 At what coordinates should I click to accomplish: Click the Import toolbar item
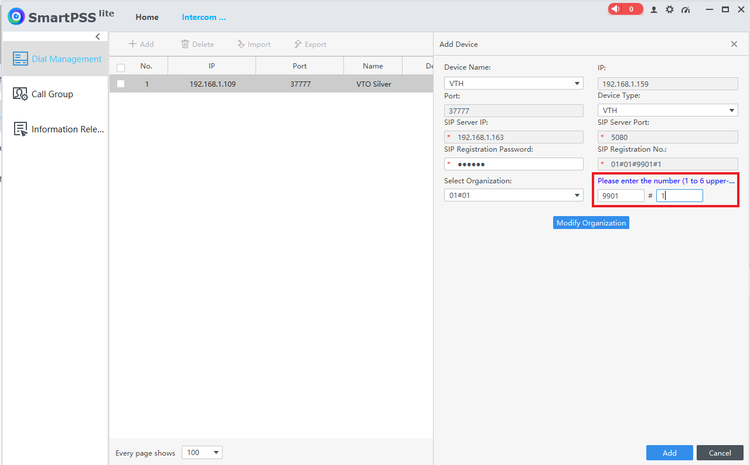254,44
